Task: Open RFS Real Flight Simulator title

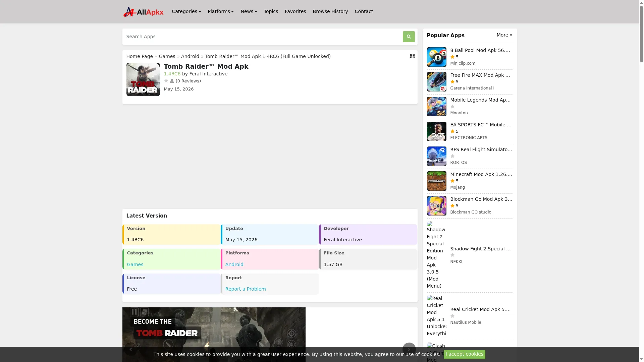Action: click(481, 149)
